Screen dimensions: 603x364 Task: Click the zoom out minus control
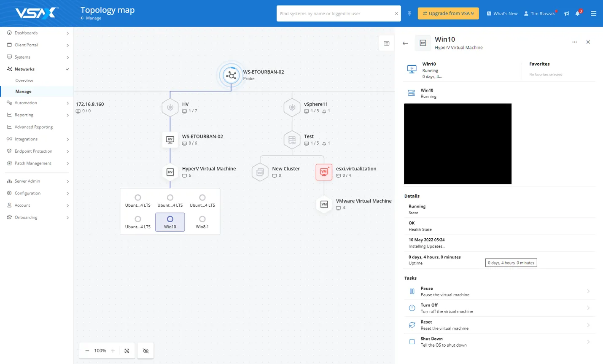click(x=87, y=351)
